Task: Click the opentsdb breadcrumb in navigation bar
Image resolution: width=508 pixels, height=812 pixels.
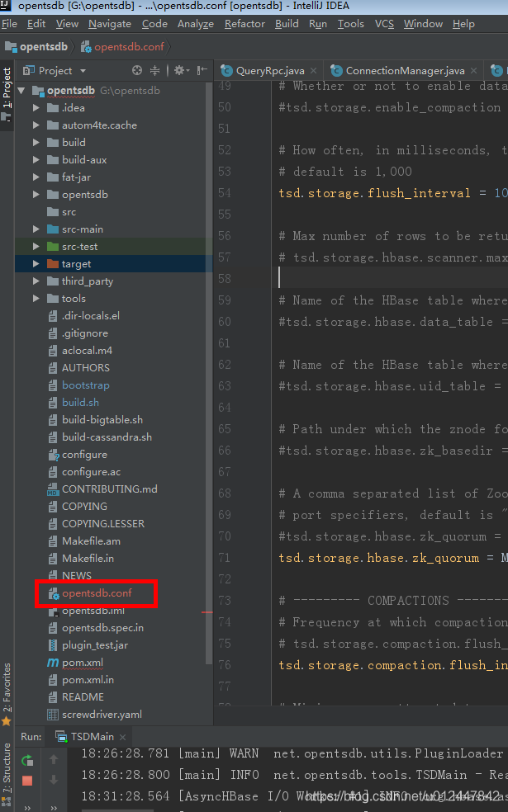Action: (x=36, y=46)
